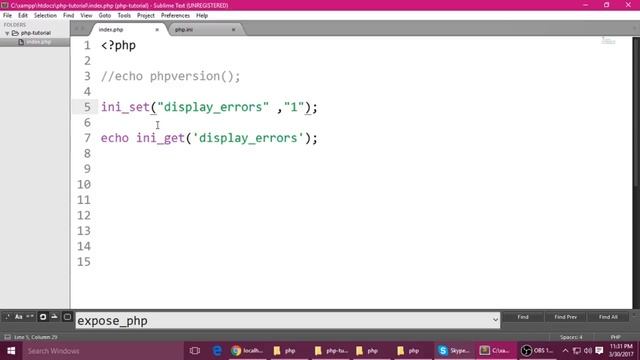The height and width of the screenshot is (360, 640).
Task: Click line number 5 in gutter
Action: (x=87, y=107)
